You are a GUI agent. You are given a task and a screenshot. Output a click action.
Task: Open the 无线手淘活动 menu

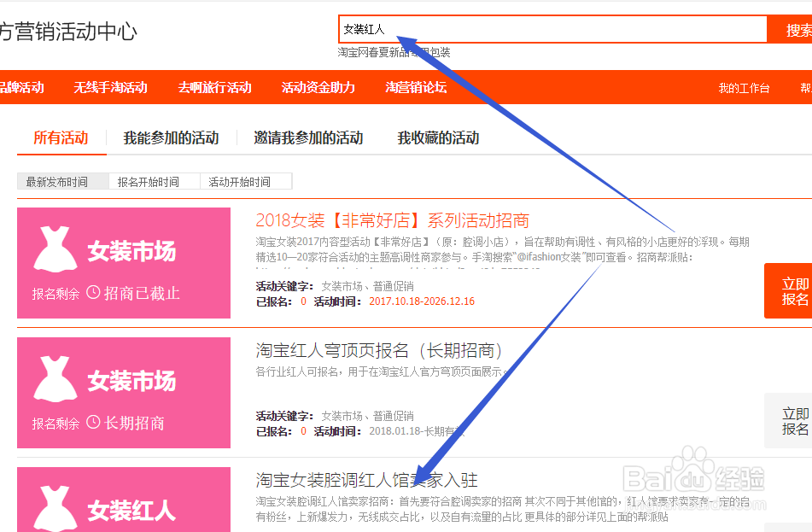point(110,86)
